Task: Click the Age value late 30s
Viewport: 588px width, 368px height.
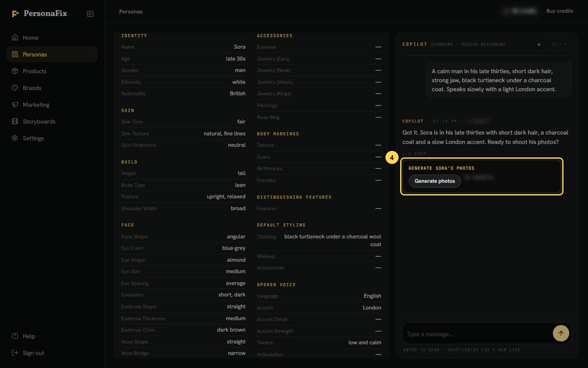Action: pos(236,59)
